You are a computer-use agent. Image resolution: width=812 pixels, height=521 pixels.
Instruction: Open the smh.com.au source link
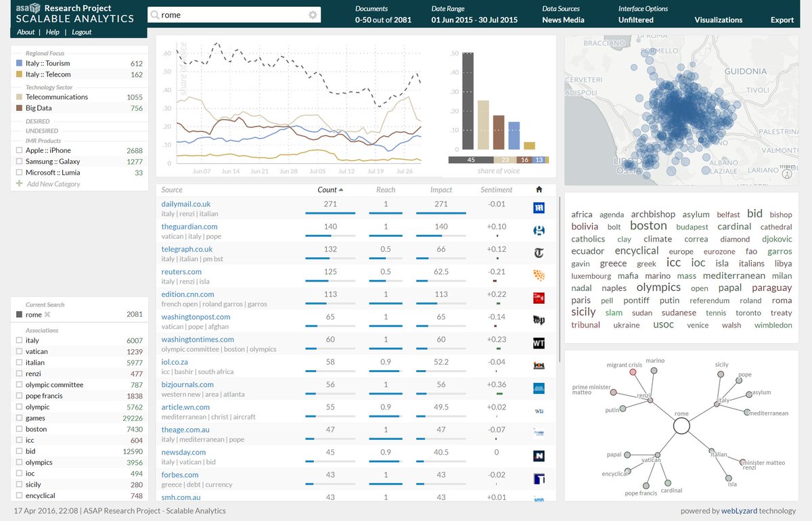pos(181,497)
